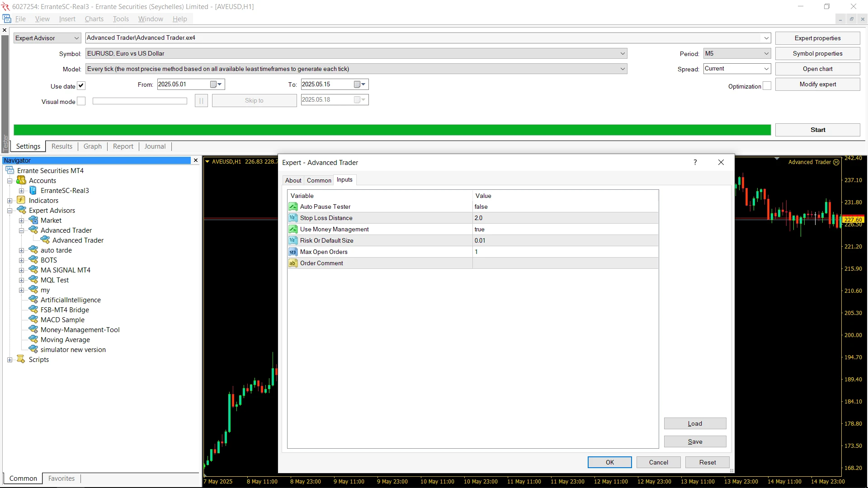Click the MACD Sample expert advisor icon
The width and height of the screenshot is (868, 488).
coord(33,319)
